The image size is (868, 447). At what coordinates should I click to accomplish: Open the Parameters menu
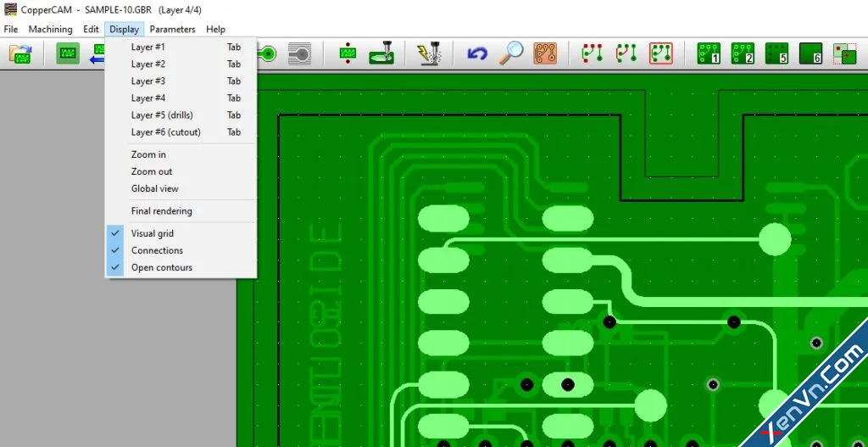pos(172,29)
